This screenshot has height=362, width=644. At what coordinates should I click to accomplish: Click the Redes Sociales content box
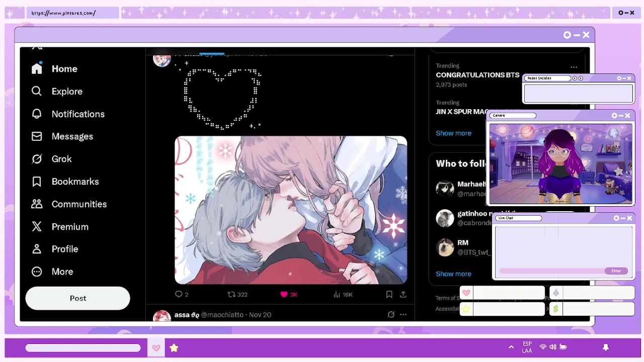click(579, 94)
